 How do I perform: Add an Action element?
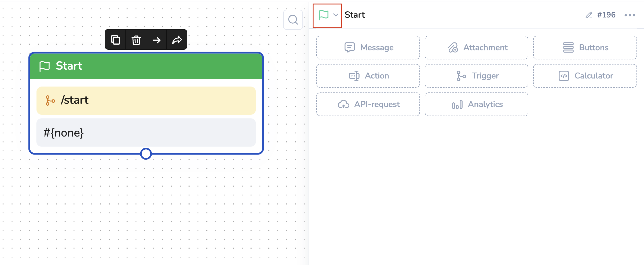(368, 76)
